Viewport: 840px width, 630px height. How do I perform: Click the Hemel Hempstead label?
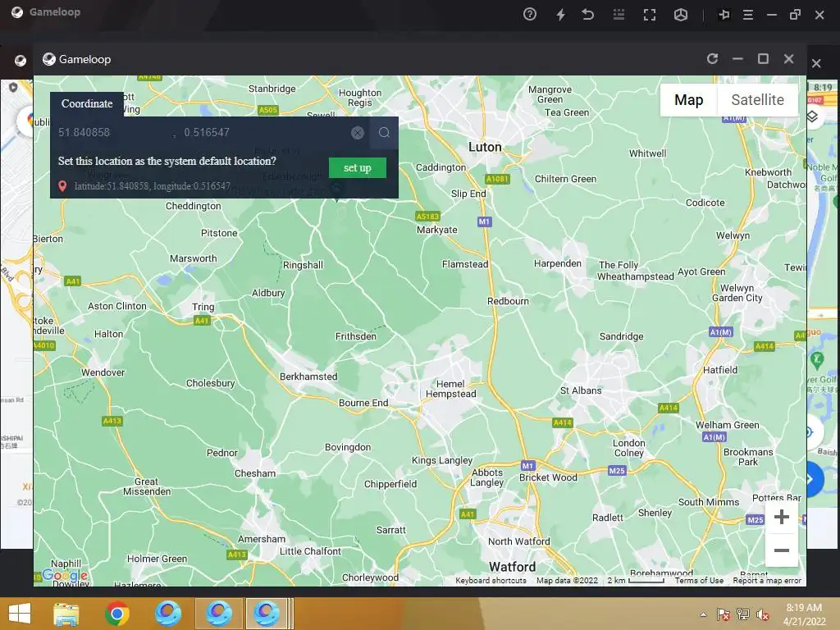tap(450, 389)
